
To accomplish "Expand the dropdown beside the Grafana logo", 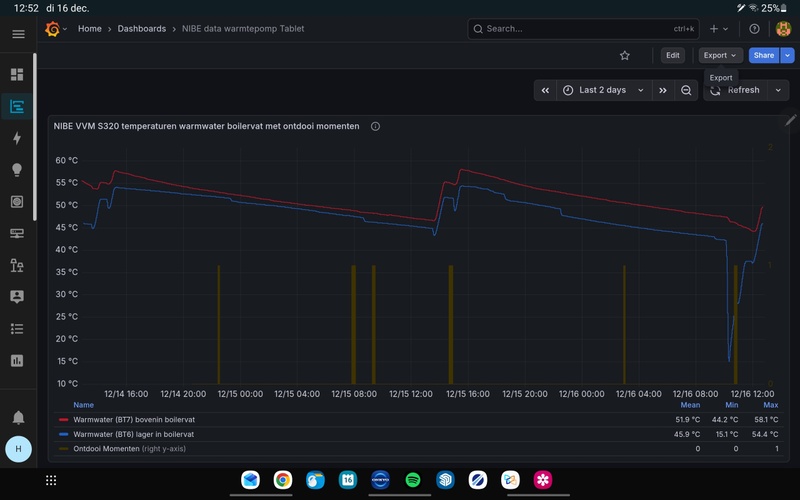I will click(65, 29).
